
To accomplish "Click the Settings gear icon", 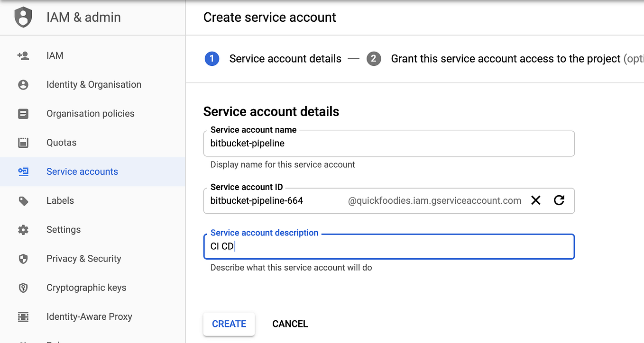I will (x=23, y=230).
